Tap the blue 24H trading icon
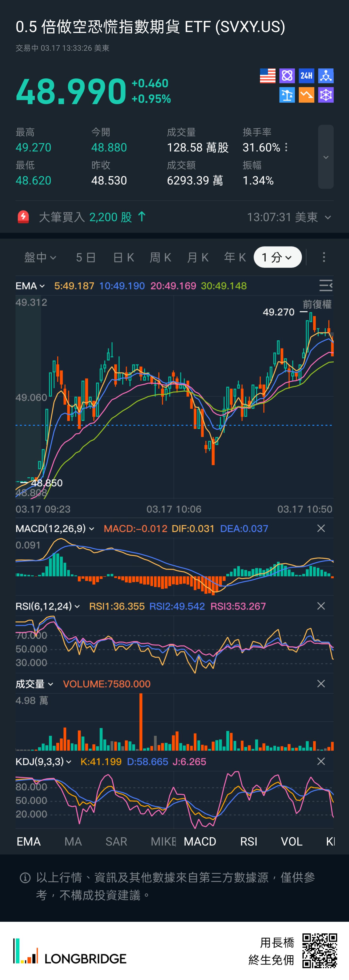 click(306, 76)
